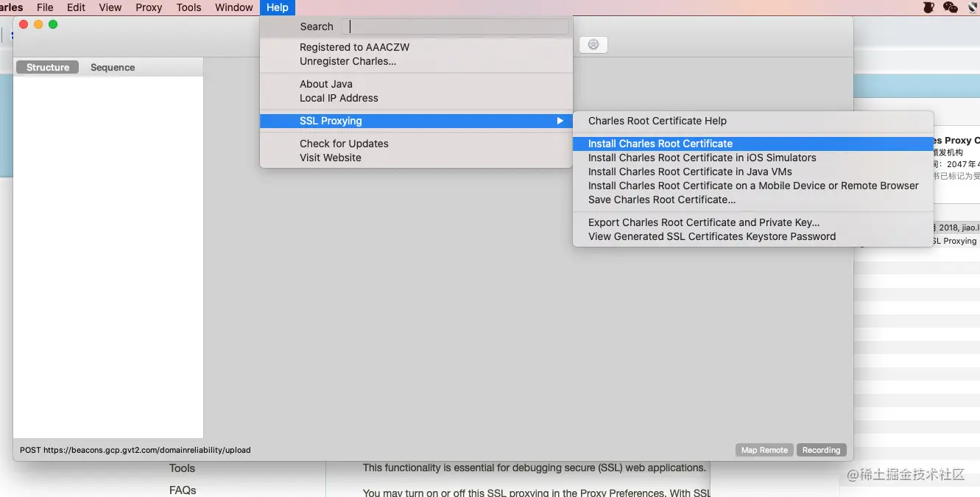Open the Tools link in background page

click(x=182, y=468)
